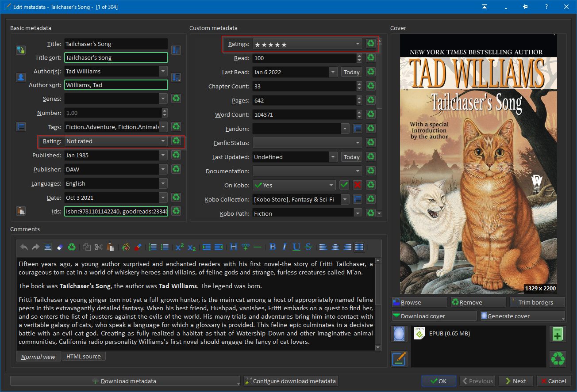Expand the Author(s) dropdown
Image resolution: width=577 pixels, height=392 pixels.
click(163, 71)
